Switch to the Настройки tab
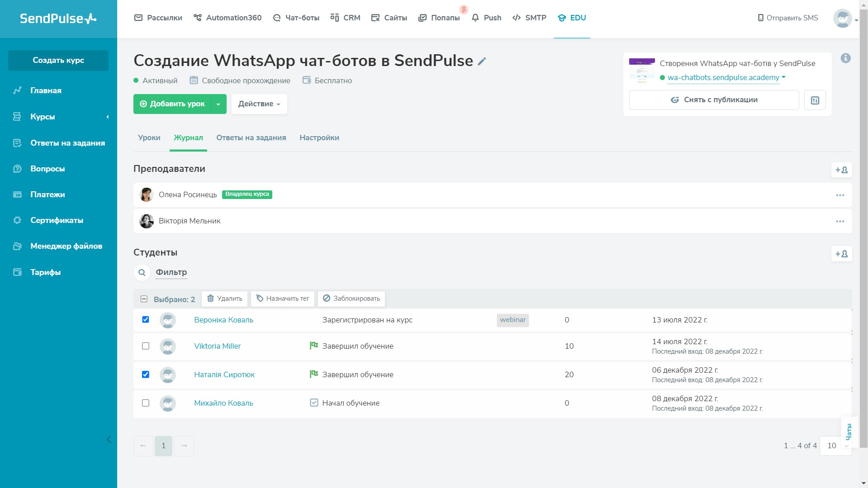The height and width of the screenshot is (488, 868). 319,138
